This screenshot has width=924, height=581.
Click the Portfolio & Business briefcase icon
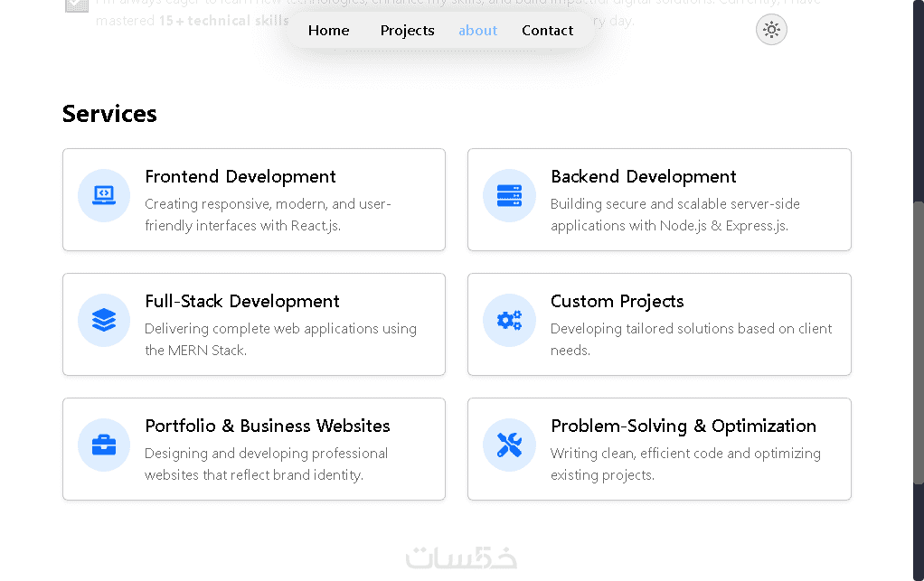[104, 445]
